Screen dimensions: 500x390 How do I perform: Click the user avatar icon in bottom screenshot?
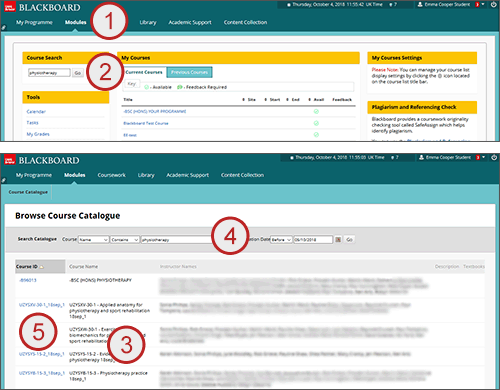[x=421, y=157]
